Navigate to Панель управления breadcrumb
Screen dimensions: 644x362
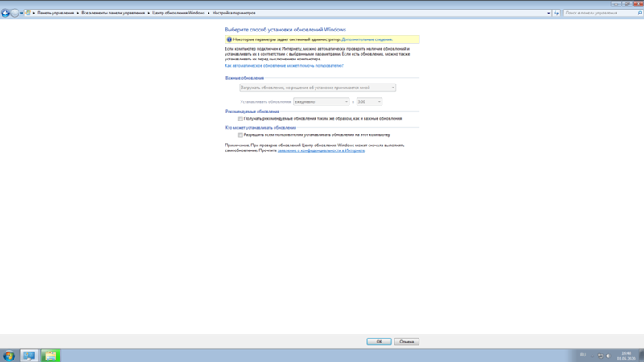click(x=56, y=13)
